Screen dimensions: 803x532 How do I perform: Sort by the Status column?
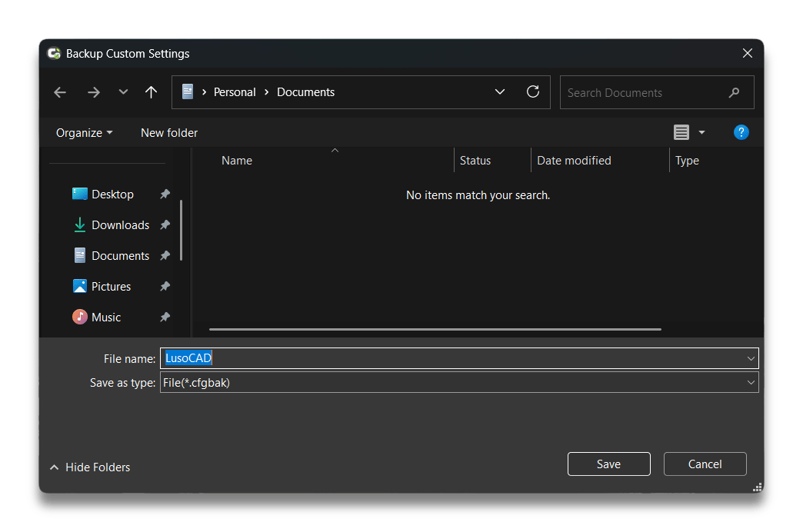click(475, 161)
